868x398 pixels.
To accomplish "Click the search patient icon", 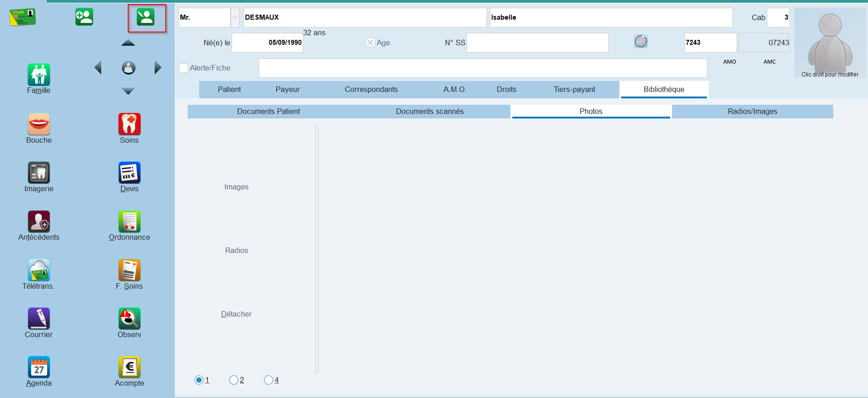I will 146,17.
